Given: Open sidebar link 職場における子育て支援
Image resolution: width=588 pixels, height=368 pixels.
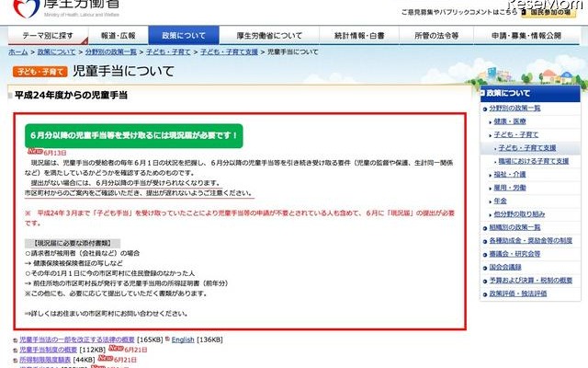Looking at the screenshot, I should click(x=534, y=161).
